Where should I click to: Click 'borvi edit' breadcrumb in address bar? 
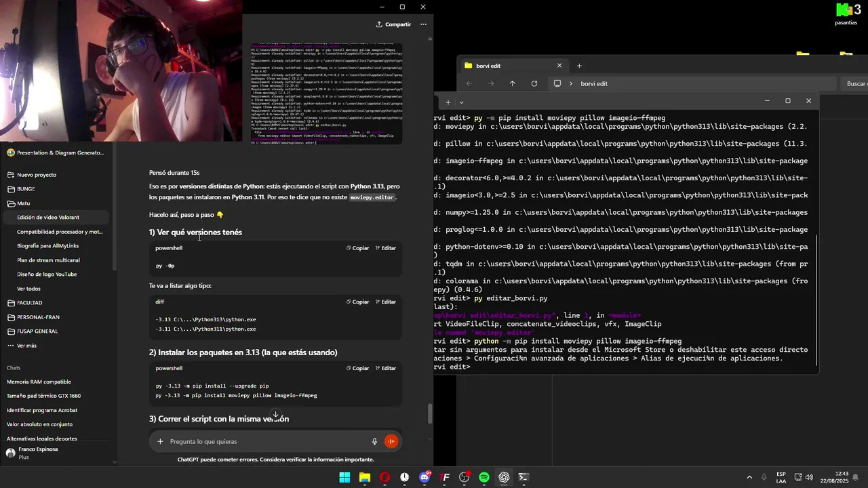coord(594,83)
